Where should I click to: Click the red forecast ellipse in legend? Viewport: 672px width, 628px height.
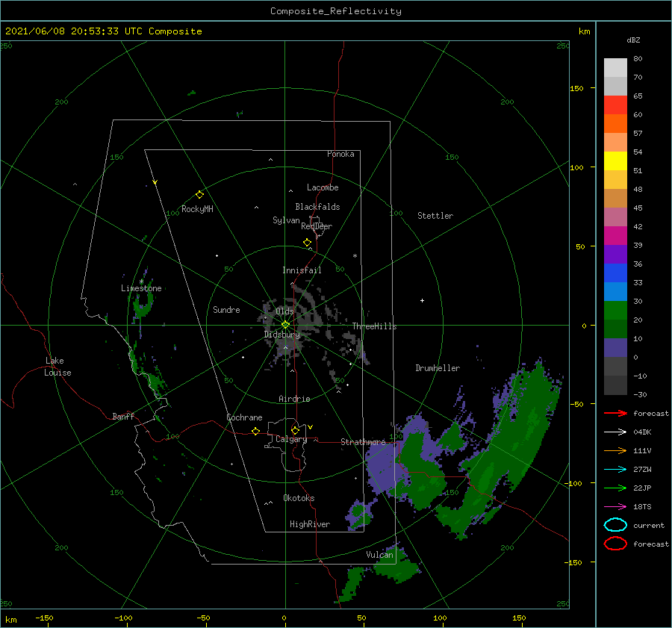pyautogui.click(x=615, y=544)
